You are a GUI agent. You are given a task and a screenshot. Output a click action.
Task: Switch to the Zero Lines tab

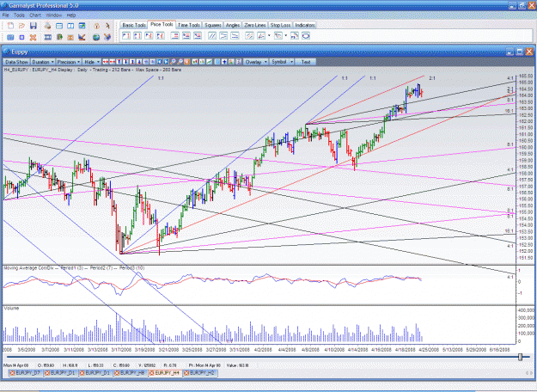tap(255, 25)
